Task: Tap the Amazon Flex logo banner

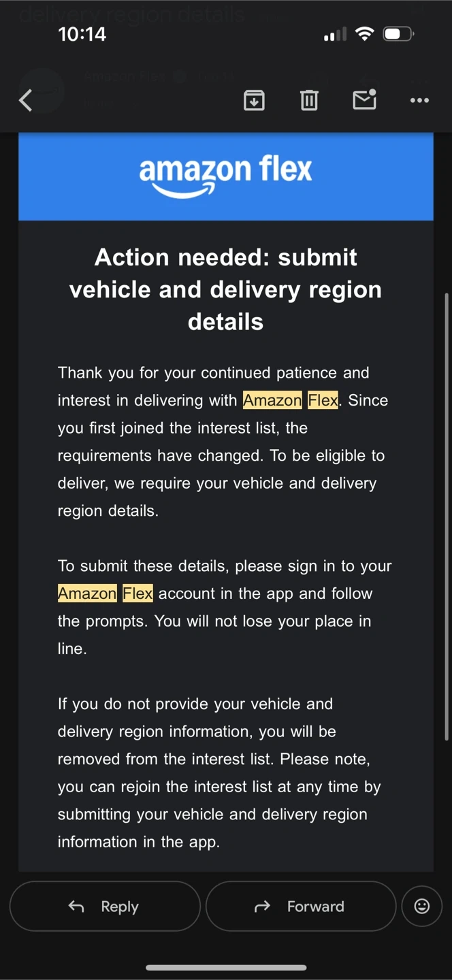Action: tap(226, 176)
